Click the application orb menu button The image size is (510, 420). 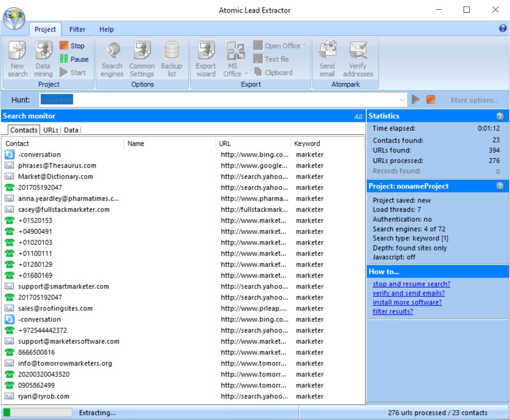14,18
